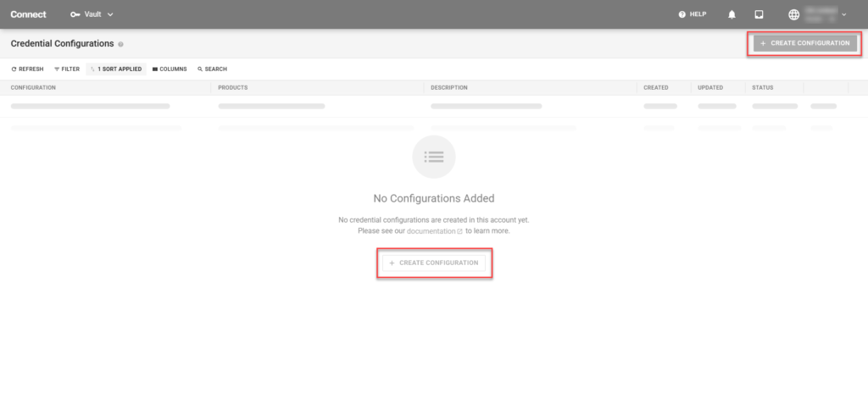Click the centered Create Configuration button
The image size is (868, 415).
[434, 263]
